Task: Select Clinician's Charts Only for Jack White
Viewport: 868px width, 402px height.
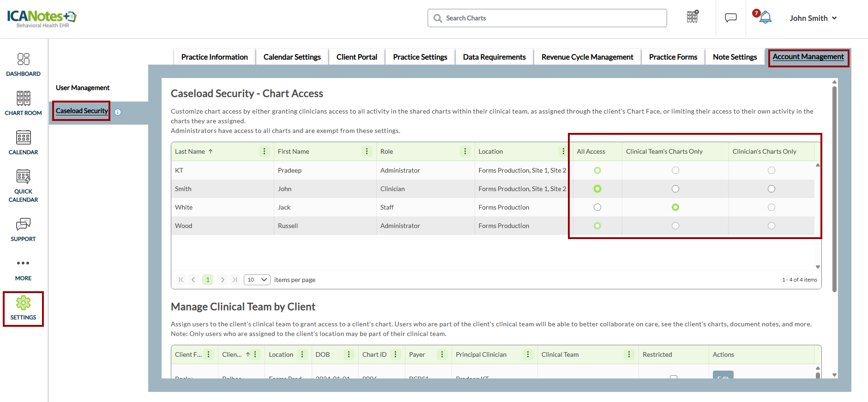Action: click(x=772, y=207)
